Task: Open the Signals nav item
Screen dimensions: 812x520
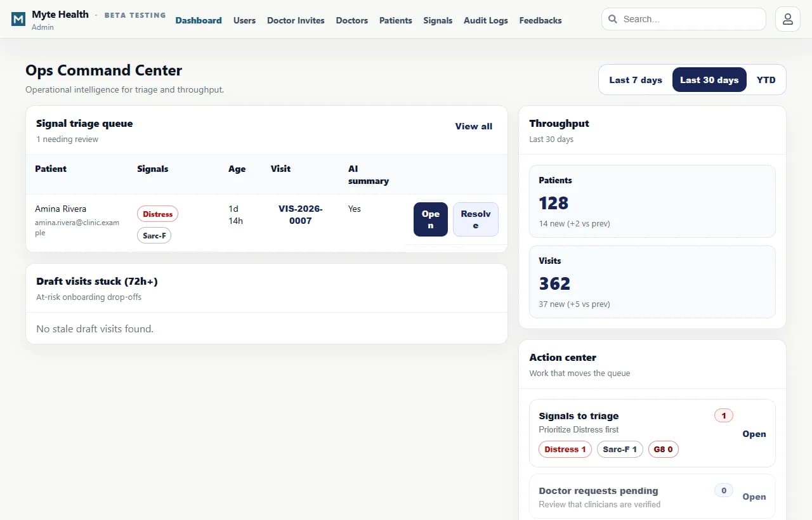Action: pyautogui.click(x=438, y=20)
